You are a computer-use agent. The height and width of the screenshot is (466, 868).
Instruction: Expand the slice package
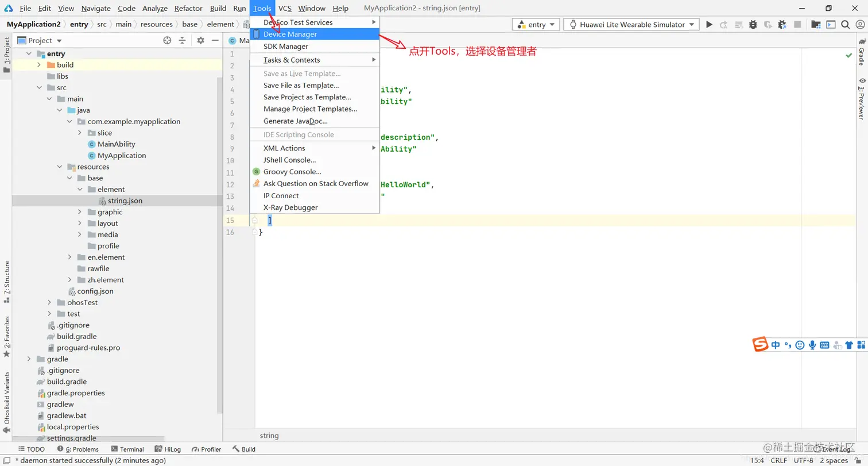click(x=80, y=133)
